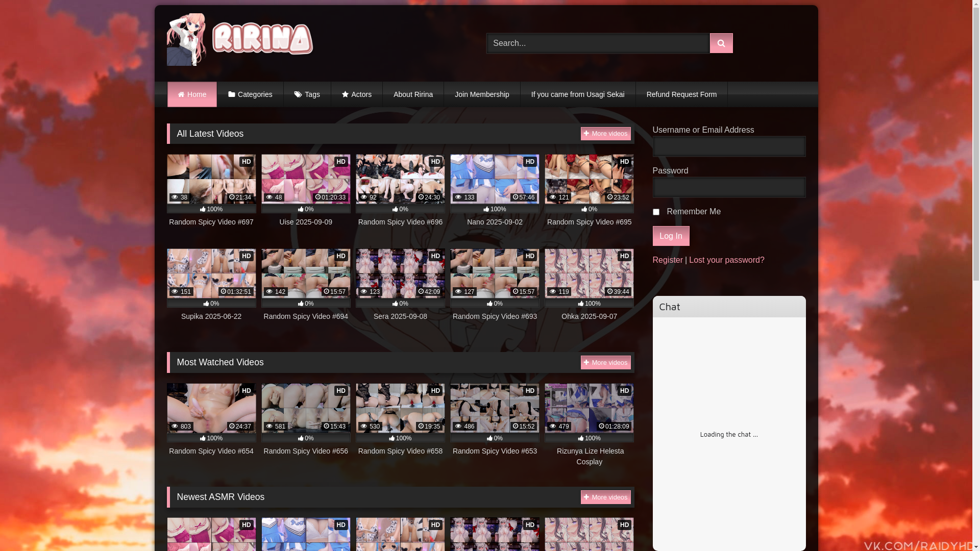Focus the Username or Email Address field
This screenshot has width=980, height=551.
click(x=729, y=146)
